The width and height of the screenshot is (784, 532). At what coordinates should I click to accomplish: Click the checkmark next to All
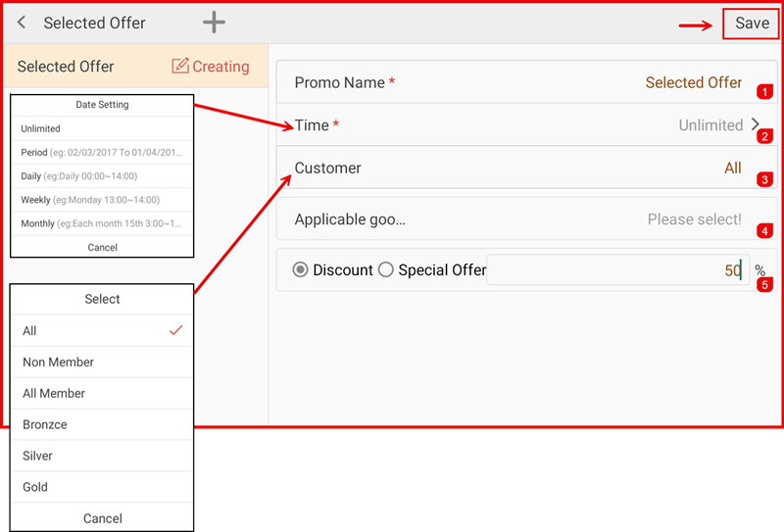[175, 331]
